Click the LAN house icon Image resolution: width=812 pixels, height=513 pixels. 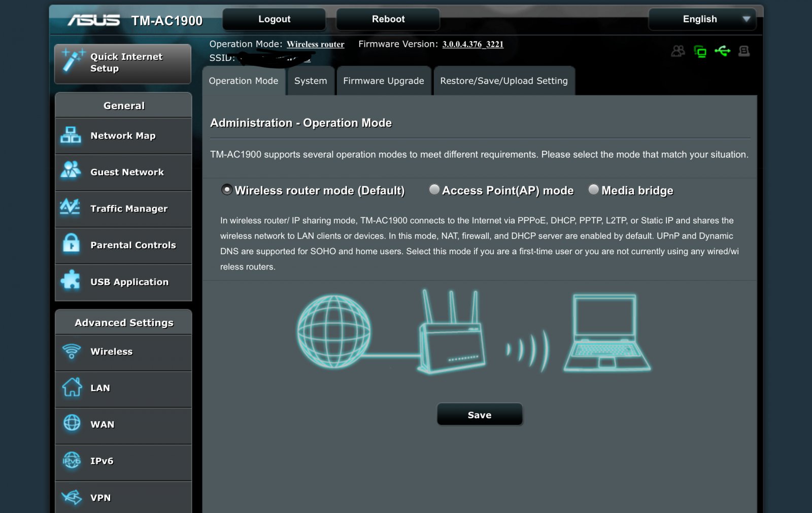tap(72, 387)
